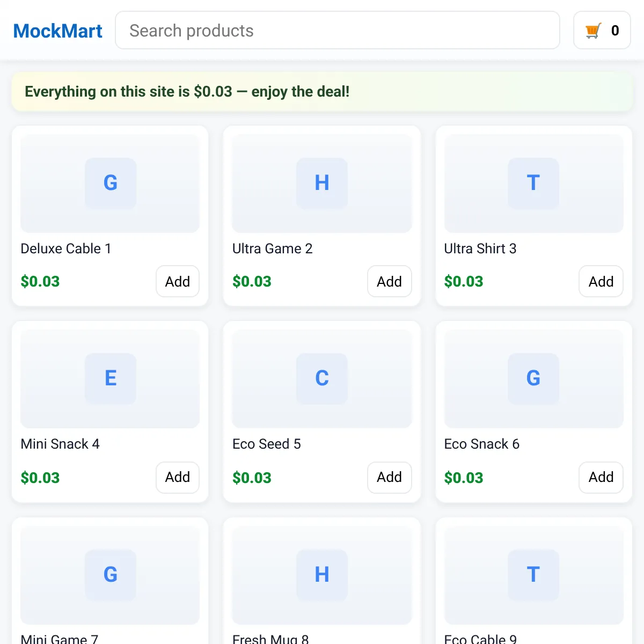
Task: Open Mini Game 7 product image
Action: 110,575
